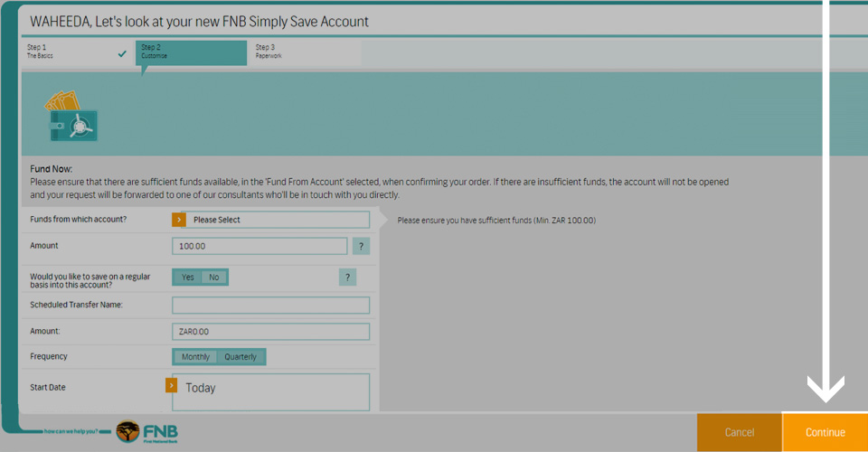Click the Step 1 completed checkmark icon
Screen dimensions: 868x452
click(122, 53)
